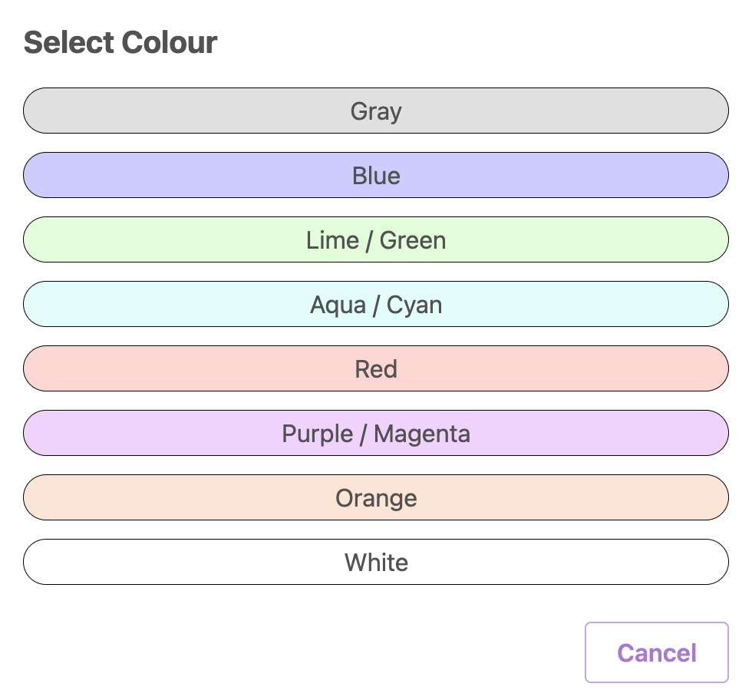Click the pink pill labelled Red
Image resolution: width=752 pixels, height=700 pixels.
coord(376,369)
